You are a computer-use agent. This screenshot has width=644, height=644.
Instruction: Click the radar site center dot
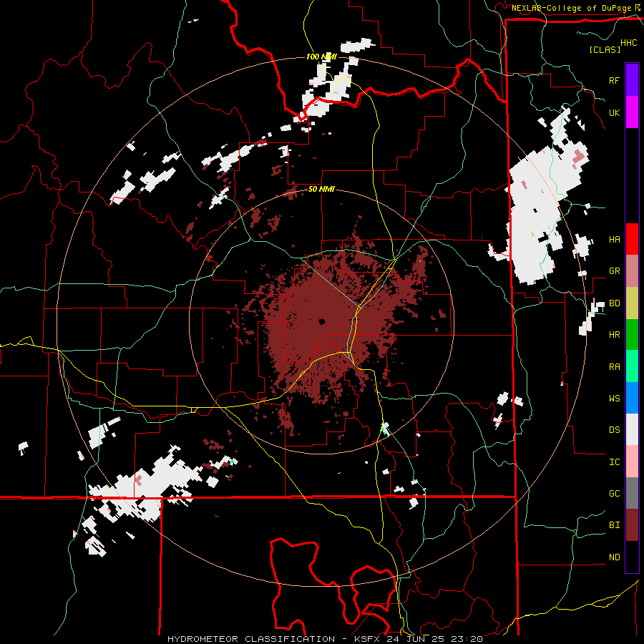click(x=321, y=321)
